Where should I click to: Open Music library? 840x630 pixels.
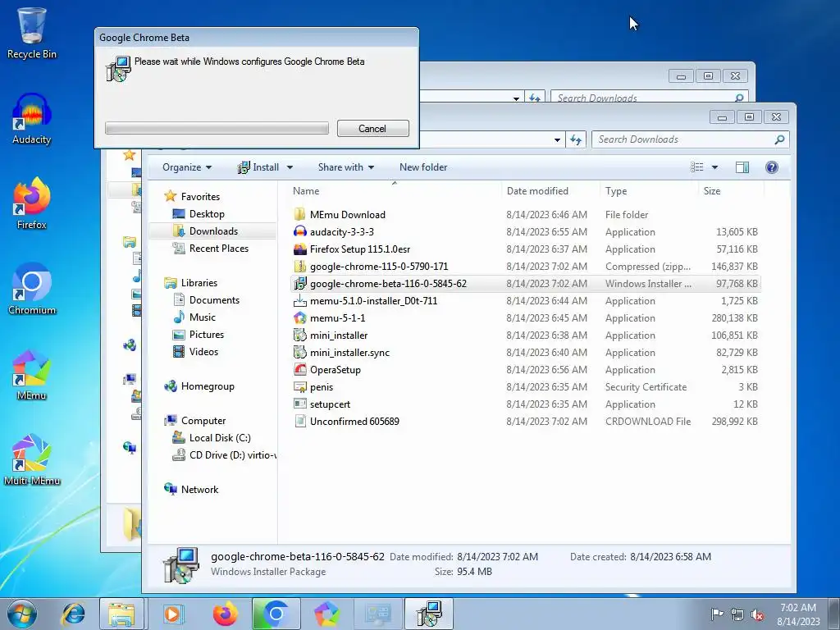(202, 317)
